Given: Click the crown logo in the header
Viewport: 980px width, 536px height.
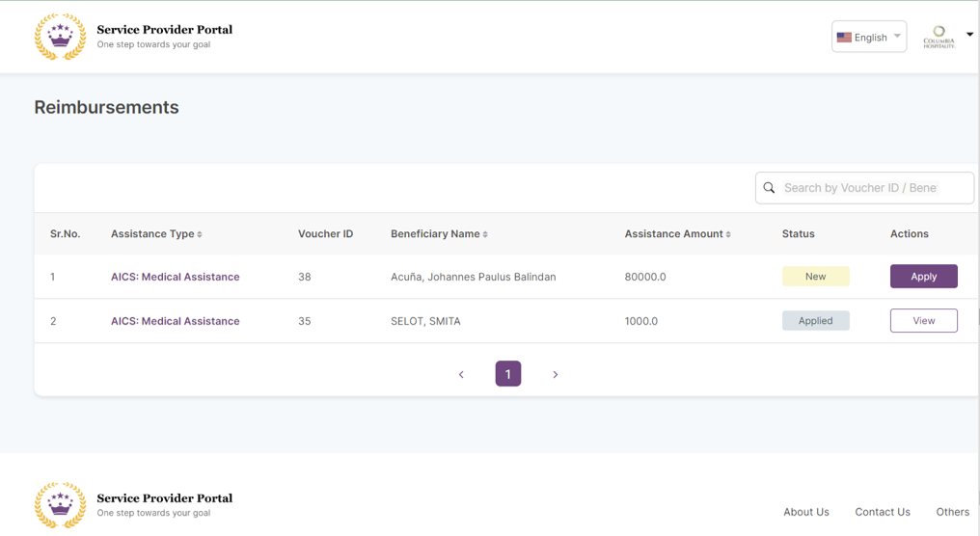Looking at the screenshot, I should click(x=60, y=37).
